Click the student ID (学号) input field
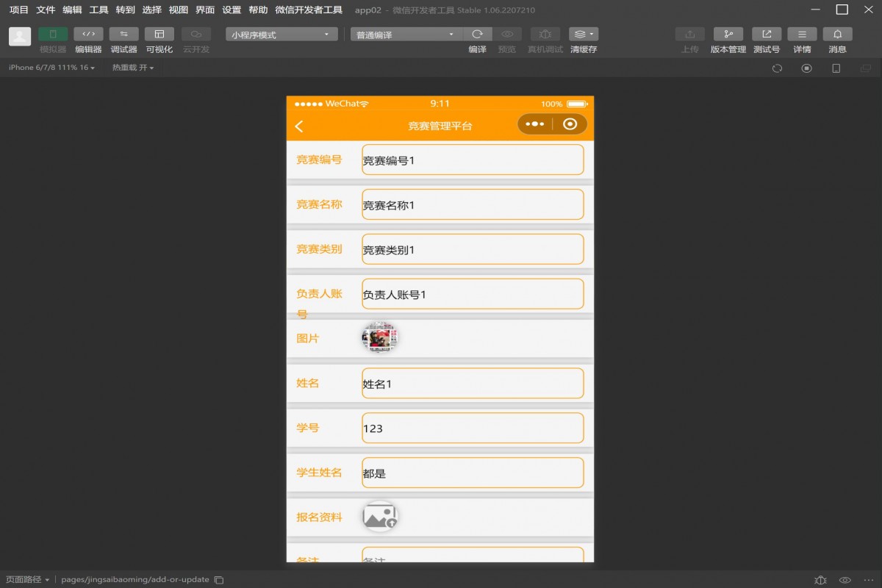The height and width of the screenshot is (588, 882). click(473, 429)
